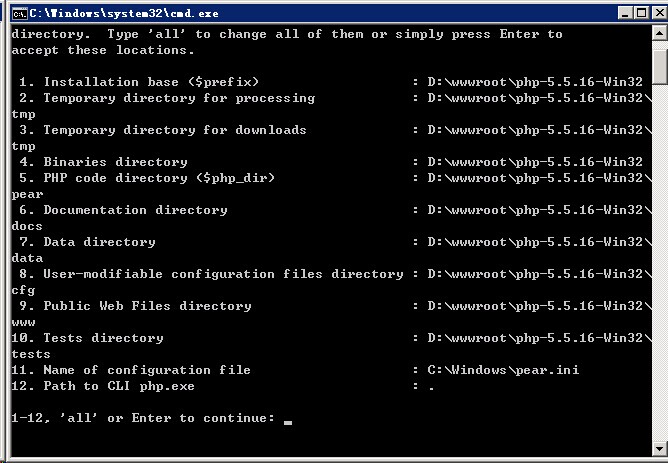Click 'User-modifiable configuration files directory' text
This screenshot has width=668, height=463.
pos(223,274)
